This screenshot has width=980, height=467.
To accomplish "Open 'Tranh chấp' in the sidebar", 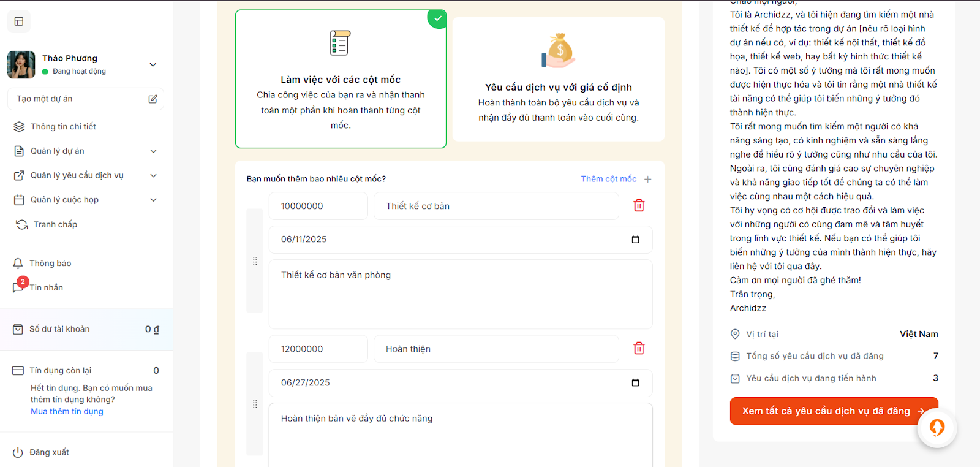I will point(55,224).
